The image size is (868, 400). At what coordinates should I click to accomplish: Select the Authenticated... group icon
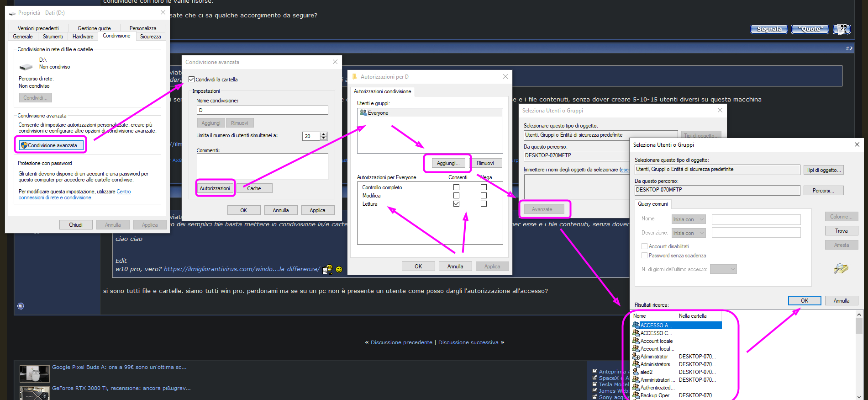(636, 387)
